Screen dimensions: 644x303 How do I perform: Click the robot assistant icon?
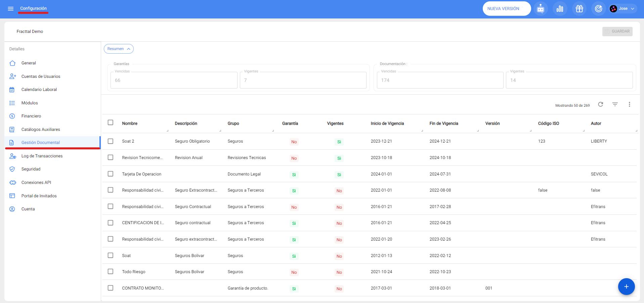point(540,9)
